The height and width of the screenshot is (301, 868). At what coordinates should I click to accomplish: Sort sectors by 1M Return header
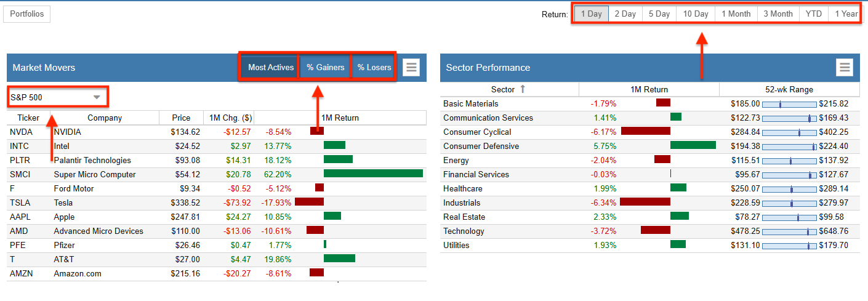point(648,89)
